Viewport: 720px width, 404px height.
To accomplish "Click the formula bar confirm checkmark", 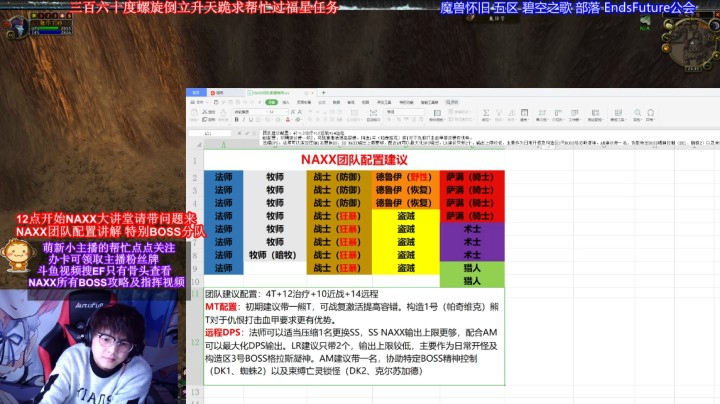I will click(247, 133).
